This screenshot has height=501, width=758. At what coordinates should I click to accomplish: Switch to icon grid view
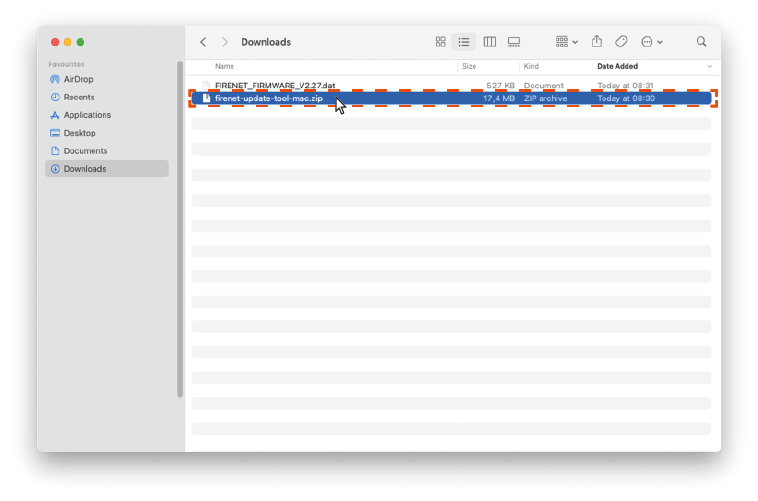440,42
